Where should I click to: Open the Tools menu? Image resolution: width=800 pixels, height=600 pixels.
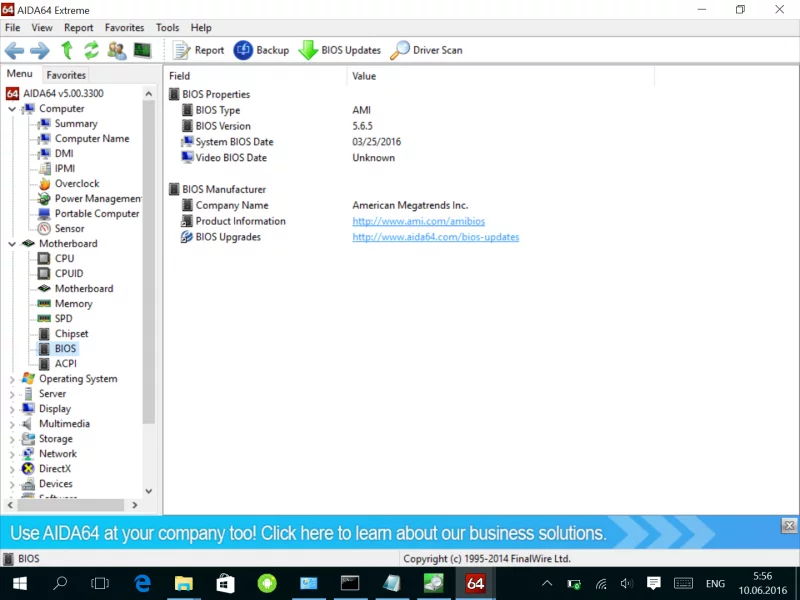click(x=167, y=28)
